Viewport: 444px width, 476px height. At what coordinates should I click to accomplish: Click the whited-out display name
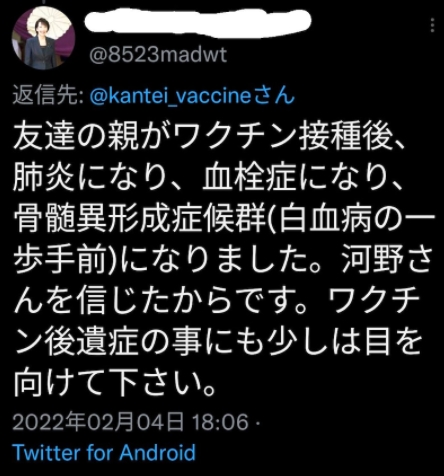pos(197,20)
